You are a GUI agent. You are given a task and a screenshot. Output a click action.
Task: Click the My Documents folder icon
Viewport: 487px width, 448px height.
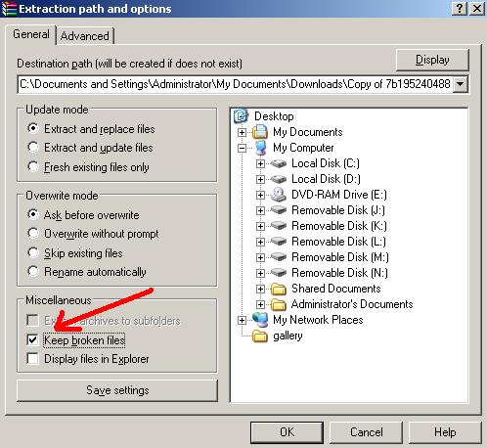click(x=260, y=132)
